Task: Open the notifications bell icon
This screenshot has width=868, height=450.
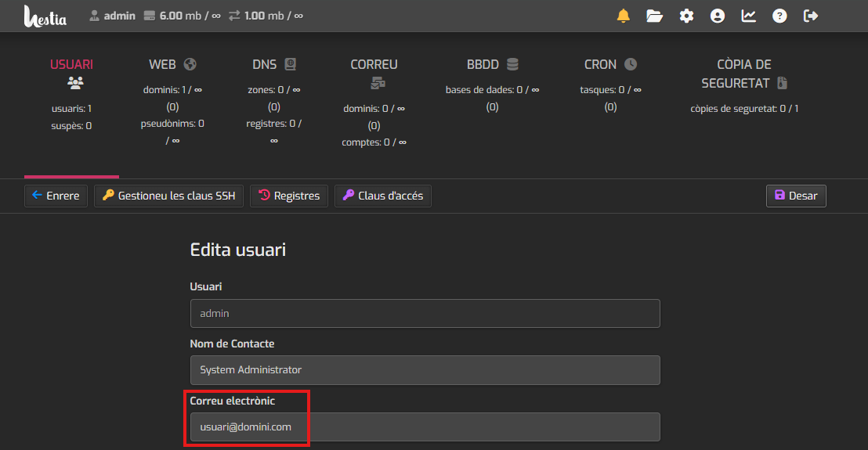Action: [x=624, y=16]
